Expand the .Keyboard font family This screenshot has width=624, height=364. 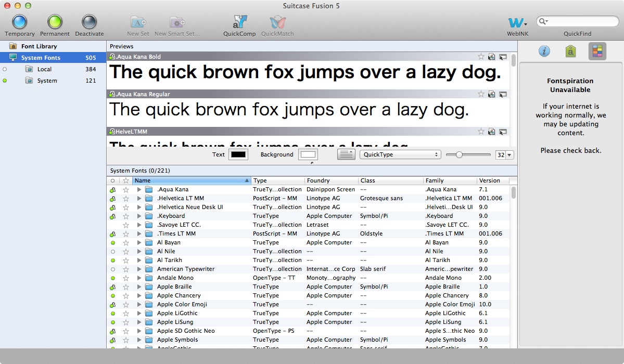139,216
